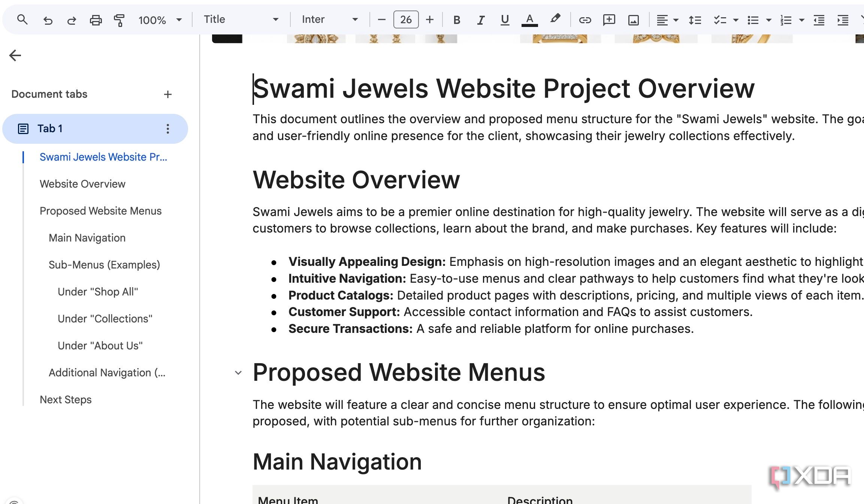This screenshot has width=864, height=504.
Task: Click the search magnifier icon in toolbar
Action: point(22,19)
